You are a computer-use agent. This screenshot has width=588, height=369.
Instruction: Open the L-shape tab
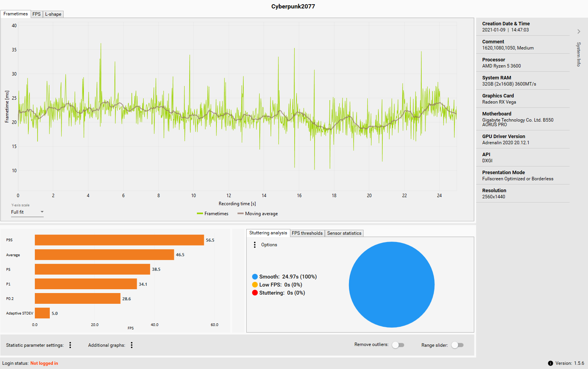click(x=53, y=14)
